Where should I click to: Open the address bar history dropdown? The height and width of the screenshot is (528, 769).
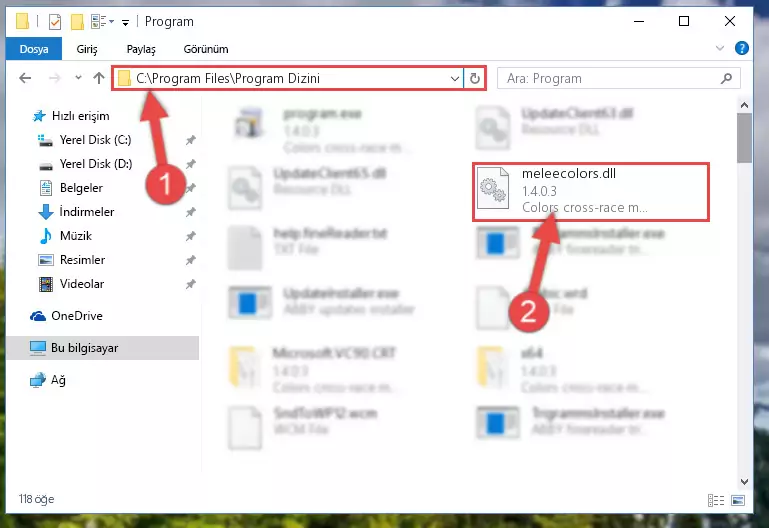(455, 78)
